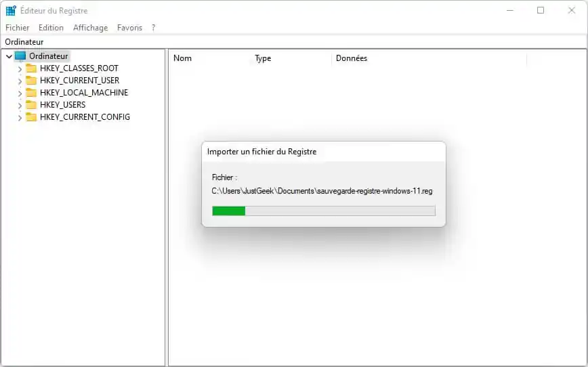Select the Ordinateur label in the tree
Image resolution: width=588 pixels, height=367 pixels.
point(49,56)
